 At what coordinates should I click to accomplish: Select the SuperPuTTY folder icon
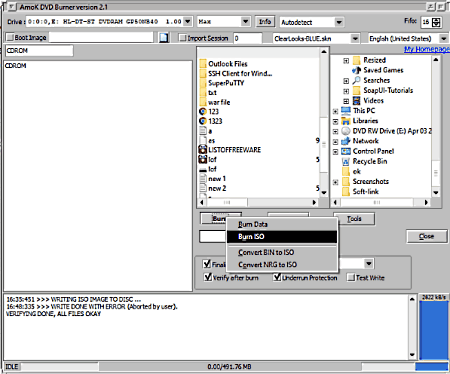[203, 83]
